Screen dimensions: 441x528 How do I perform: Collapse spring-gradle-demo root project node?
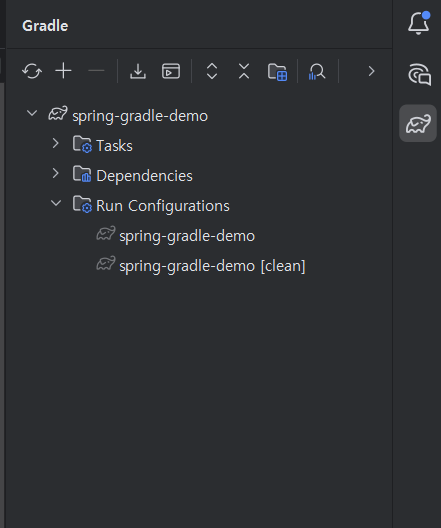pyautogui.click(x=32, y=113)
